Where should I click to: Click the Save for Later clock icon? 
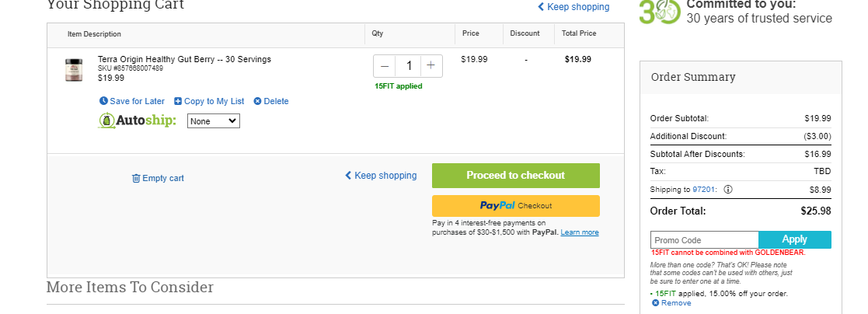(x=103, y=101)
